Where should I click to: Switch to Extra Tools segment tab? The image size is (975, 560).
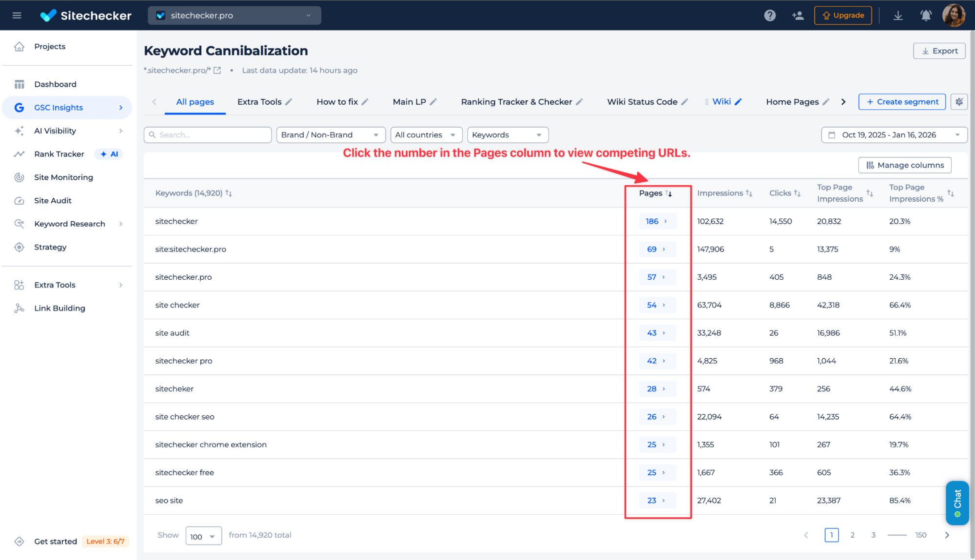point(259,102)
